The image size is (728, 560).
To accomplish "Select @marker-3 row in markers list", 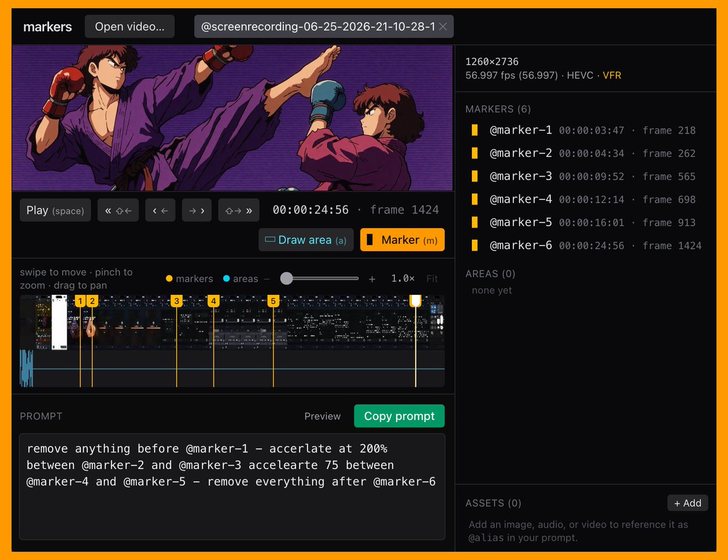I will tap(586, 177).
